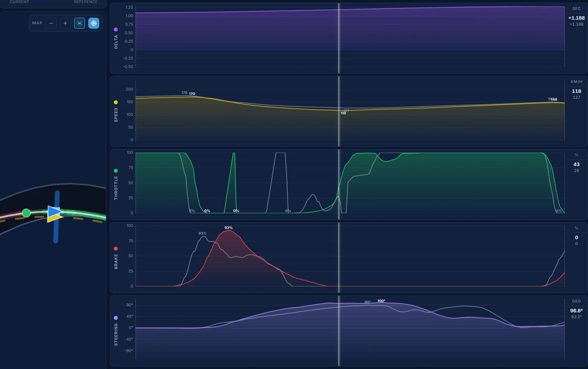Click the 83% reference brake peak label
This screenshot has width=588, height=369.
click(x=202, y=233)
